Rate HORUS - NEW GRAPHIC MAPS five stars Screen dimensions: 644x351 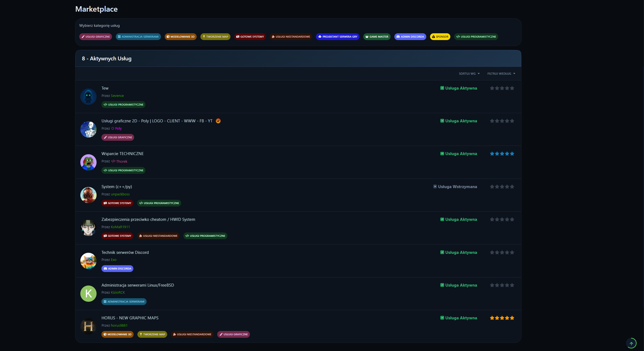coord(512,318)
